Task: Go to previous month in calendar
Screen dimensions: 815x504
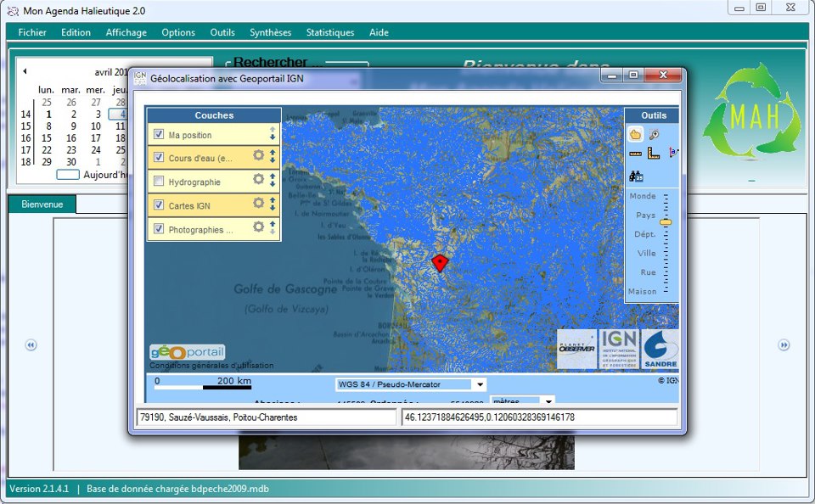Action: pyautogui.click(x=25, y=71)
